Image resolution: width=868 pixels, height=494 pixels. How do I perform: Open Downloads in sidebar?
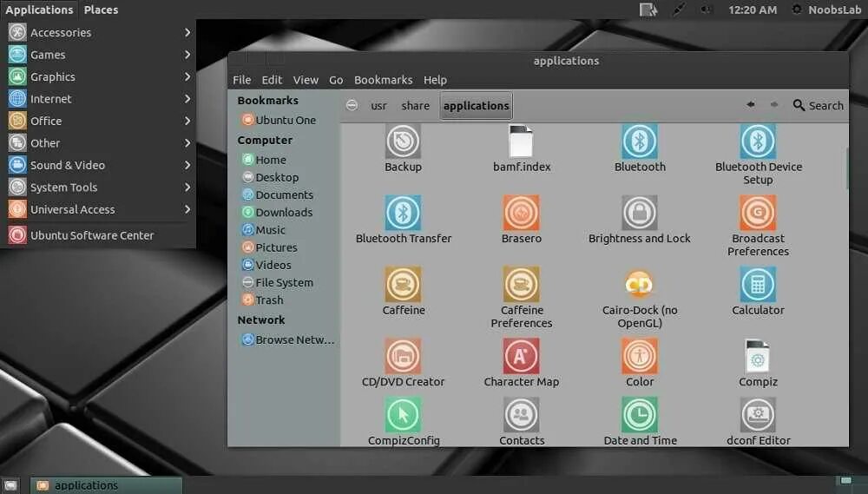(278, 213)
